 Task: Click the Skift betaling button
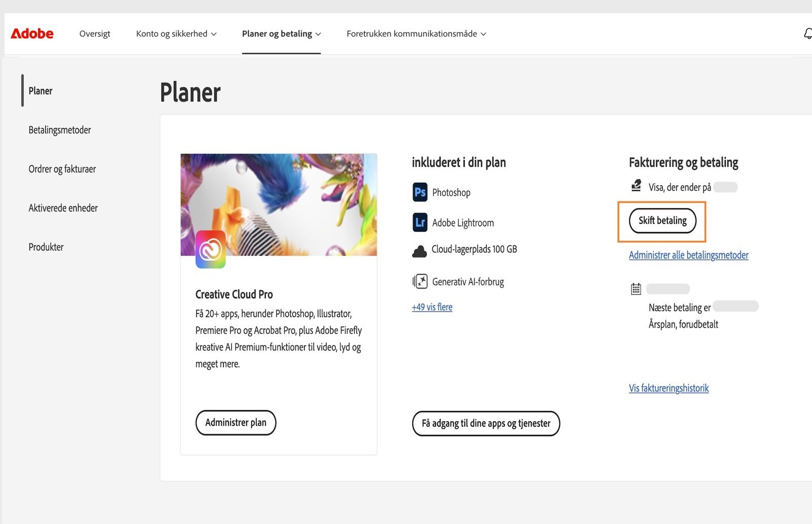pos(662,221)
